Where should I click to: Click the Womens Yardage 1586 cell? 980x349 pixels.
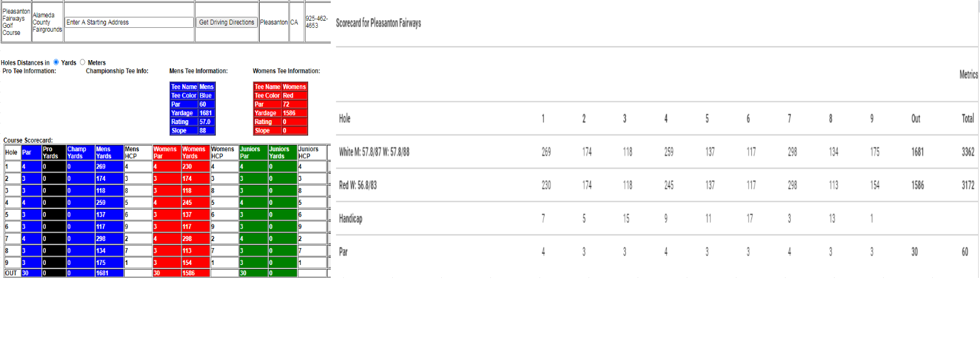pos(294,112)
